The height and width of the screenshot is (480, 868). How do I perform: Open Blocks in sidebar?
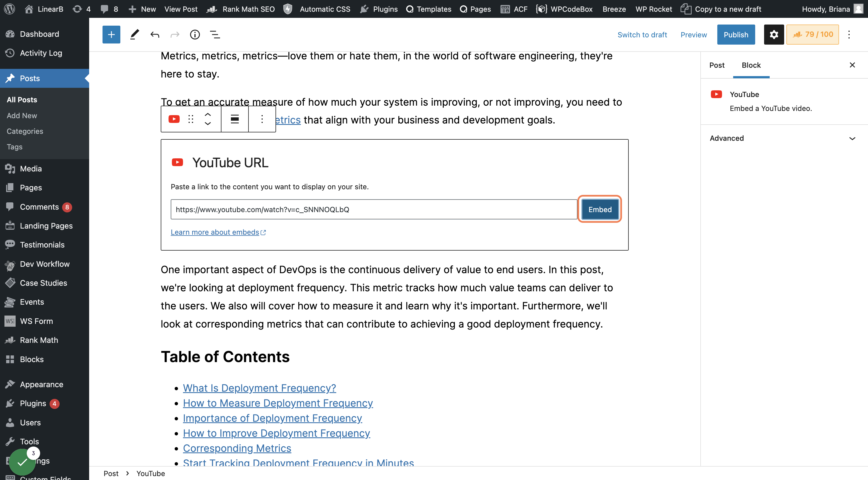(45, 359)
